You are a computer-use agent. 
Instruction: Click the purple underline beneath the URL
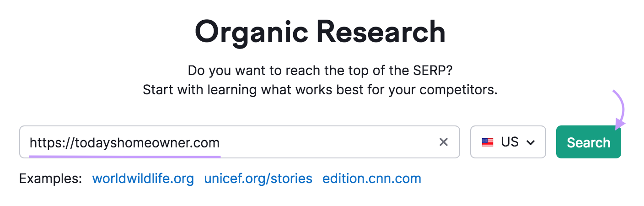tap(124, 156)
